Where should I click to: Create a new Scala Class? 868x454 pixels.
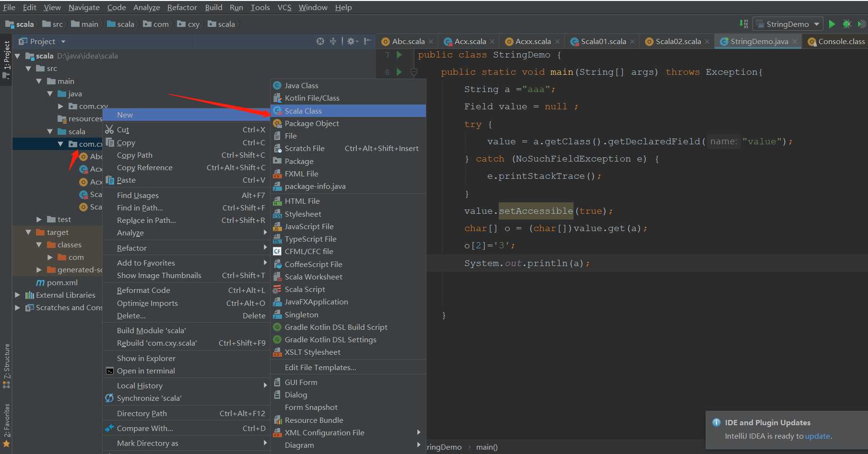pos(348,111)
